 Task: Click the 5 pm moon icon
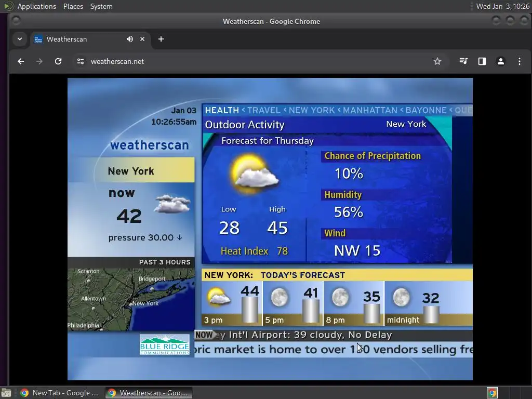click(x=280, y=297)
